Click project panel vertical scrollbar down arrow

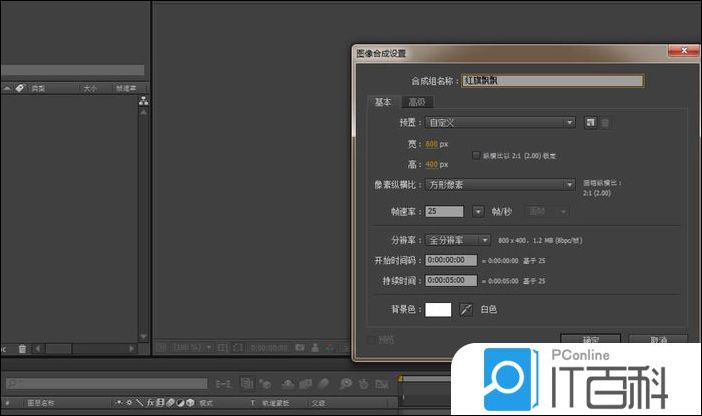pyautogui.click(x=143, y=336)
